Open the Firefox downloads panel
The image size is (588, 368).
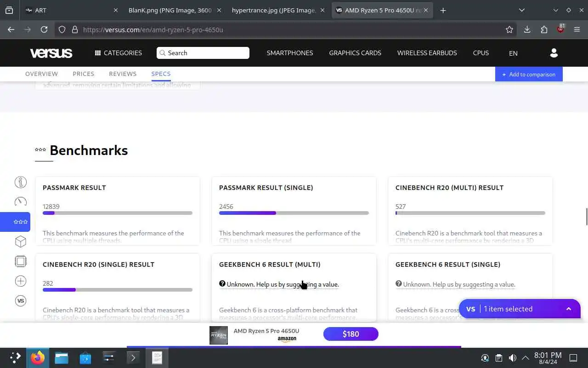coord(527,29)
